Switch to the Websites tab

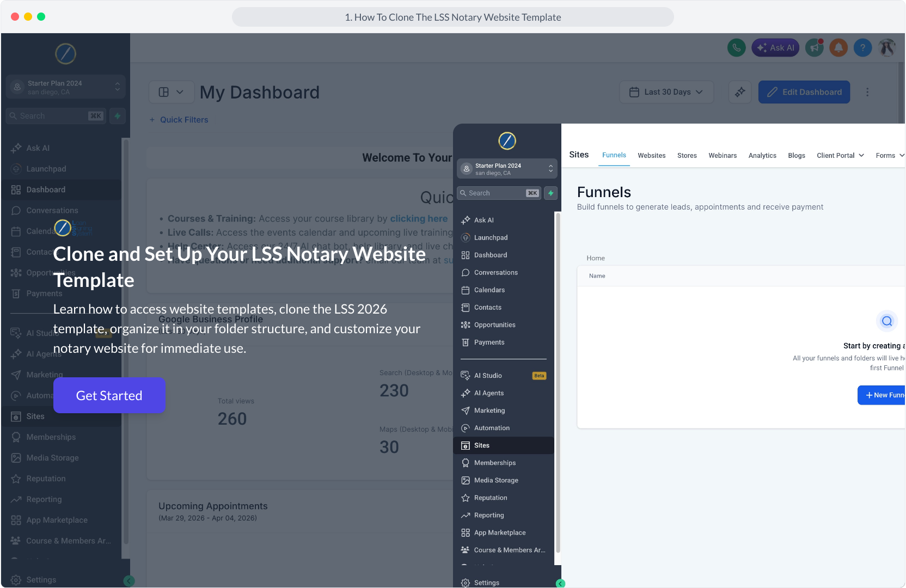tap(652, 156)
